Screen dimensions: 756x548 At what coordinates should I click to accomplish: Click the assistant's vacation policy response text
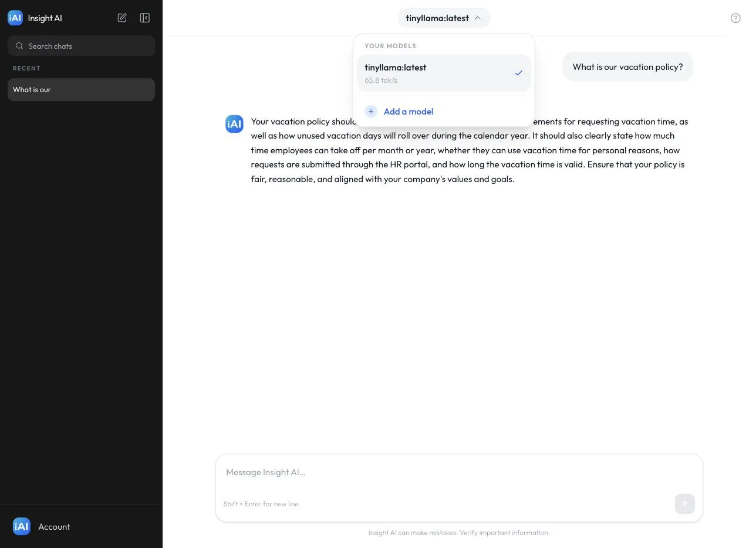(x=470, y=150)
